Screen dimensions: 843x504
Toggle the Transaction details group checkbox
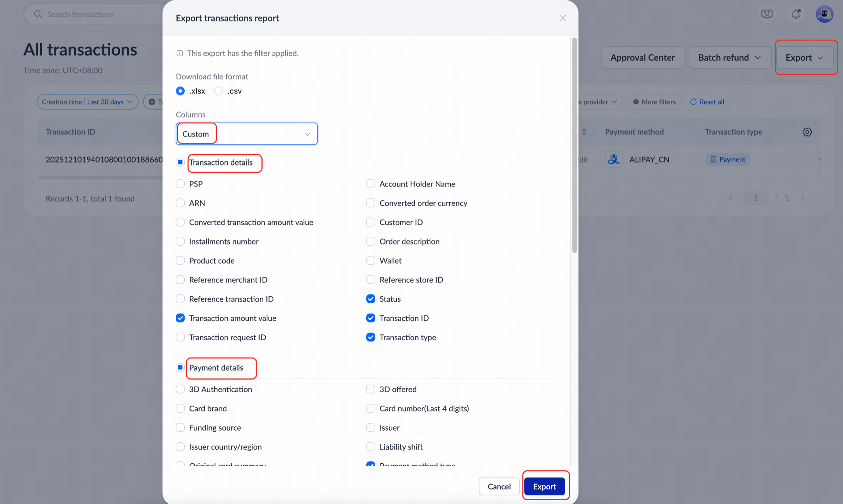click(x=180, y=162)
